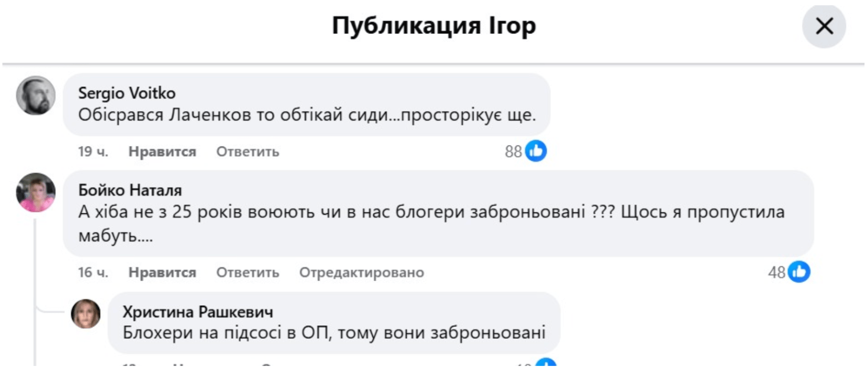Reply to Sergio Voitko via Ответить

247,152
